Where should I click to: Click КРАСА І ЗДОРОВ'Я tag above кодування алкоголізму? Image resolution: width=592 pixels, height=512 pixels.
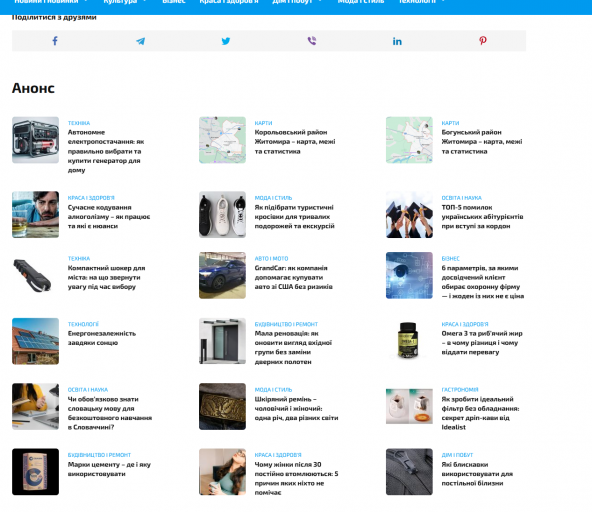[x=91, y=198]
